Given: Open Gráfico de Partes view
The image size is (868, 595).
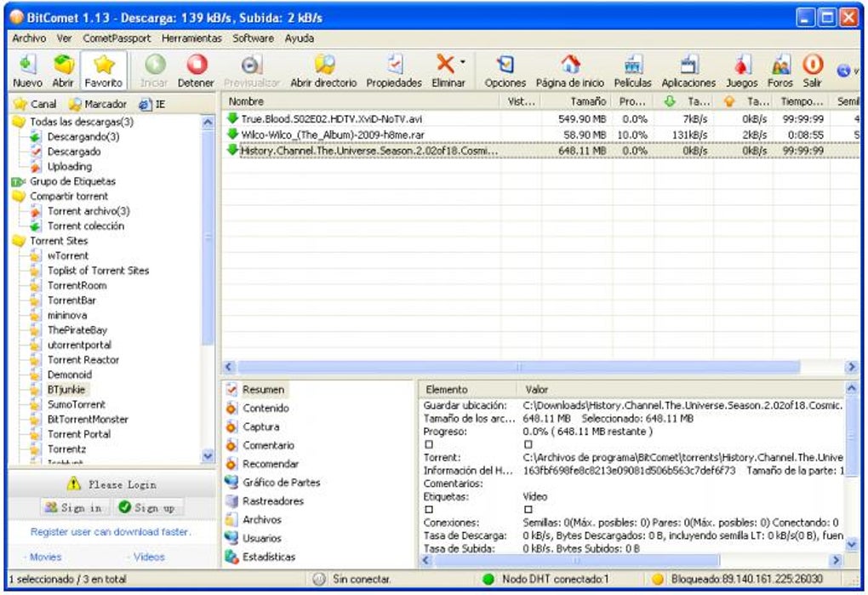Looking at the screenshot, I should click(281, 483).
